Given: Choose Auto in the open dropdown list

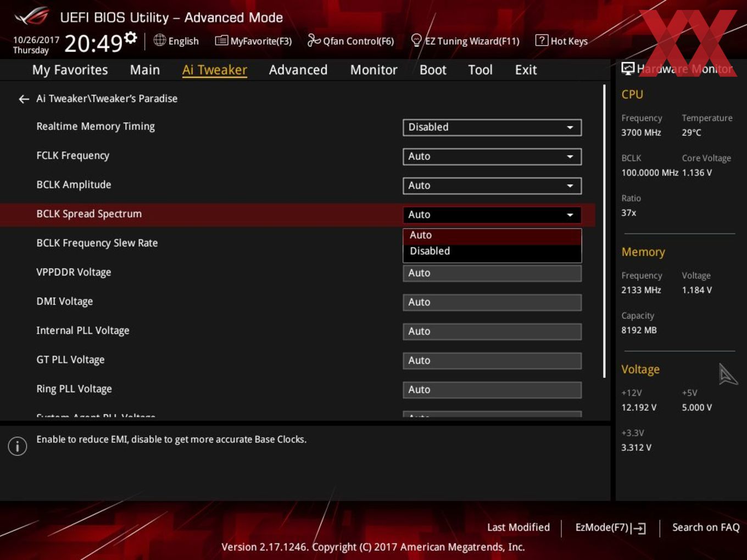Looking at the screenshot, I should (492, 236).
